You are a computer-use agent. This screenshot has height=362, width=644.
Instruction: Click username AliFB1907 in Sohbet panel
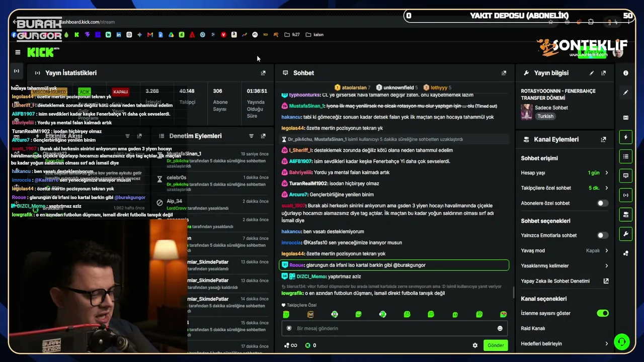300,161
